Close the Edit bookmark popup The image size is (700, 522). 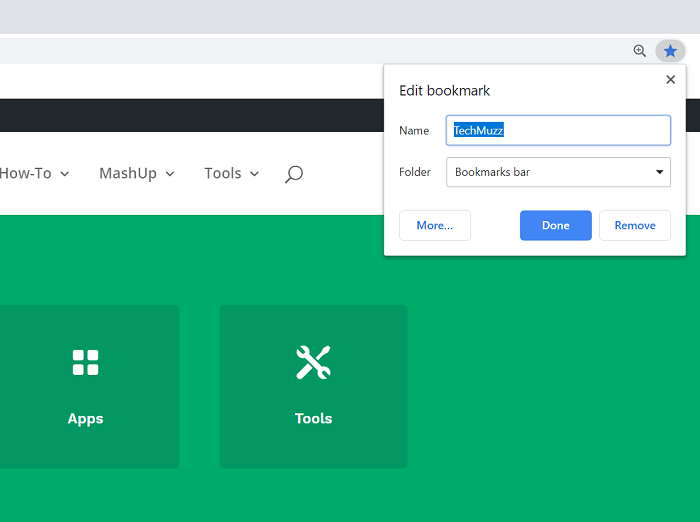671,79
